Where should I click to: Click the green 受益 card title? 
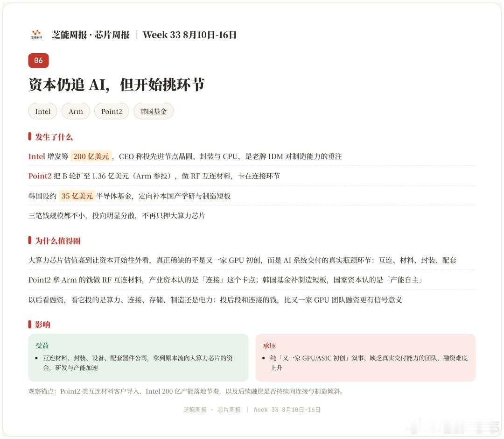[x=42, y=346]
